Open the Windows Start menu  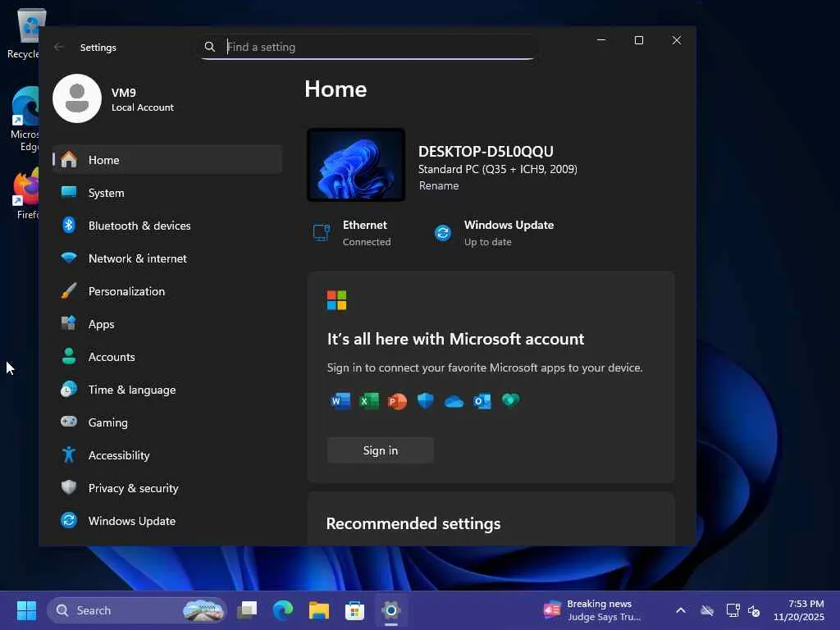[x=27, y=610]
